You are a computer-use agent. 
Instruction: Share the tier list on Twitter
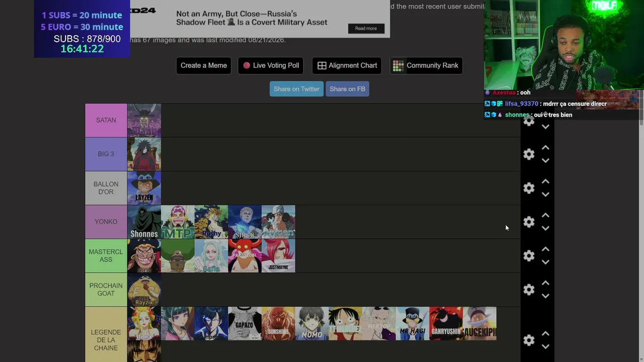click(296, 89)
